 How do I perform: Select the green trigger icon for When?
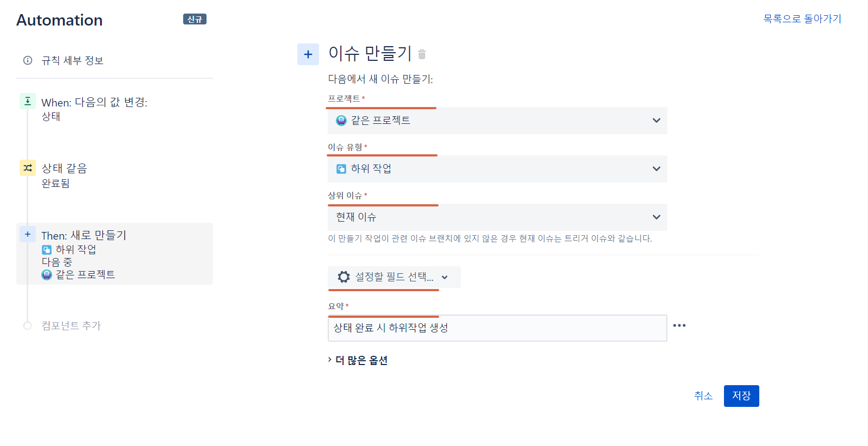[28, 101]
